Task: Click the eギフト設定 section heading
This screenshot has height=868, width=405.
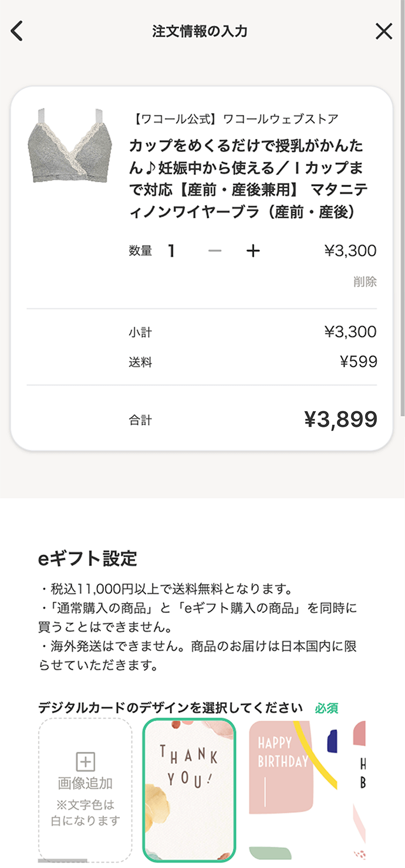Action: 87,559
